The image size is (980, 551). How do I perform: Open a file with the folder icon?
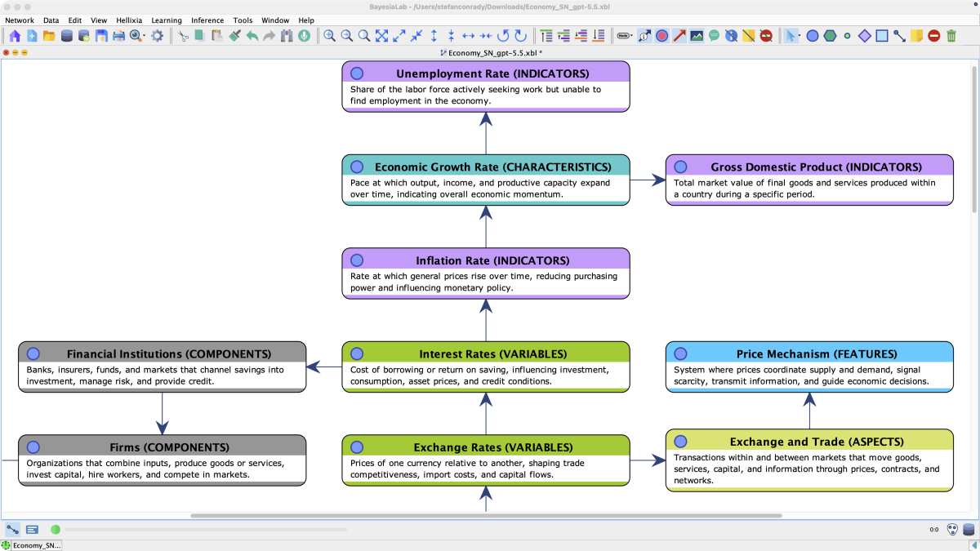click(49, 36)
